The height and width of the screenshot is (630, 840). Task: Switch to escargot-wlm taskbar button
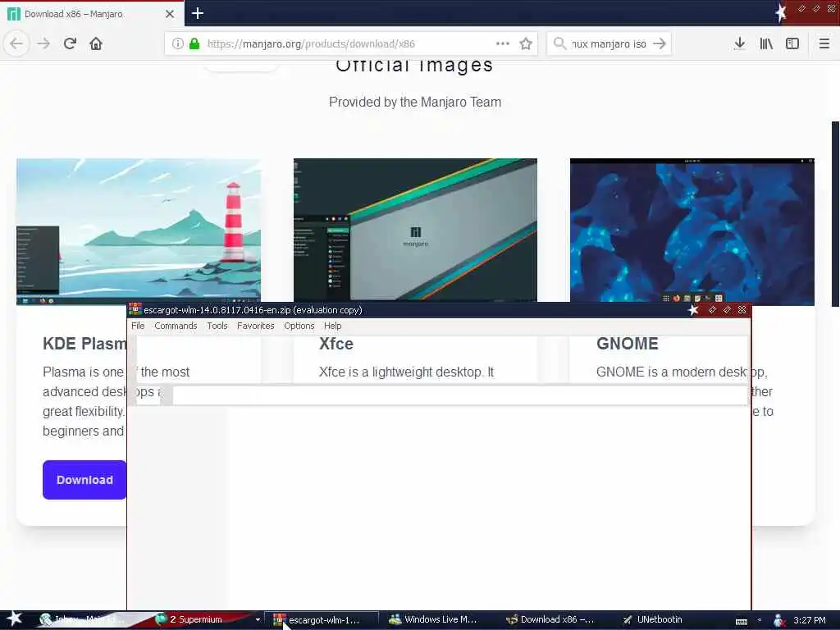[x=322, y=620]
